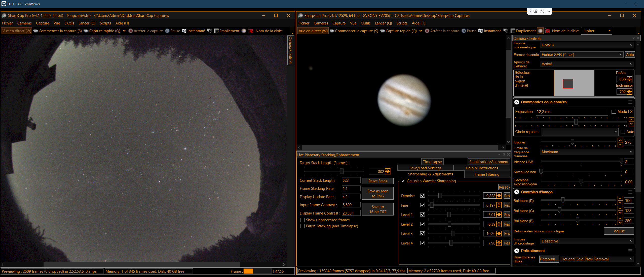The width and height of the screenshot is (644, 277).
Task: Click the Gagner gain slider handle
Action: (573, 142)
